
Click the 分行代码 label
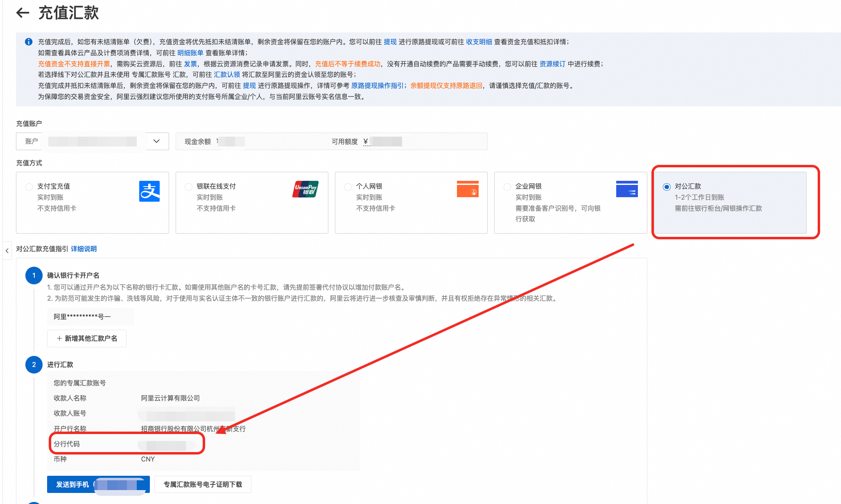click(67, 444)
